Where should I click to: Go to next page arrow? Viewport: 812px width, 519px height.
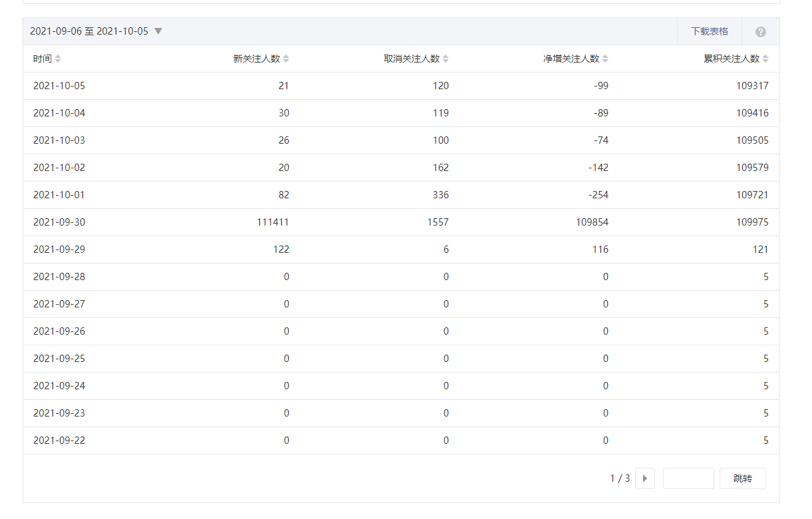pyautogui.click(x=644, y=478)
